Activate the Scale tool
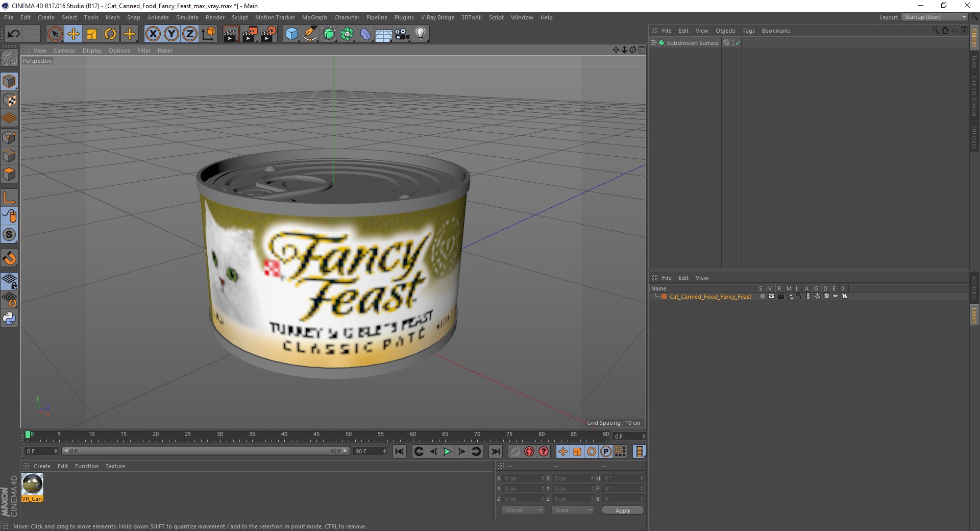Image resolution: width=980 pixels, height=531 pixels. [92, 34]
